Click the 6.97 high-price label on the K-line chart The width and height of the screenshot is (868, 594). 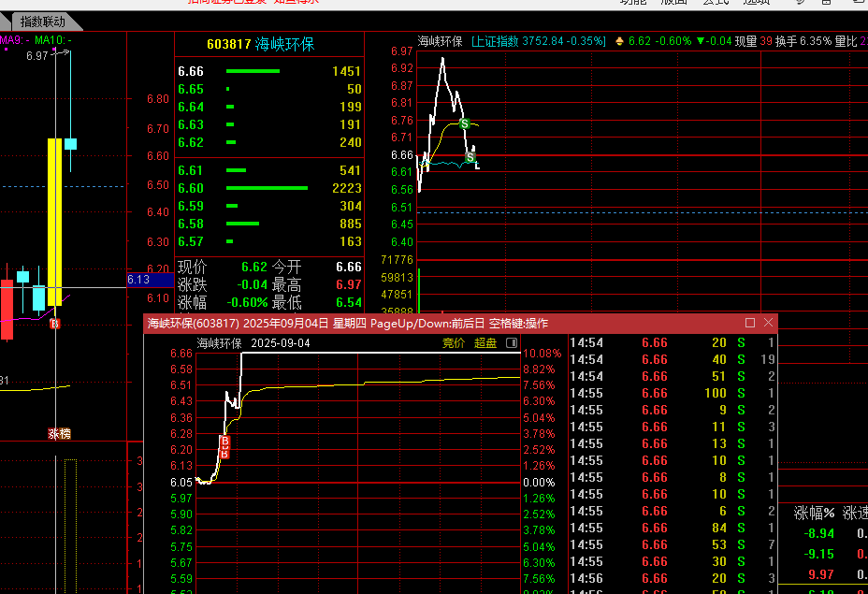[x=37, y=55]
